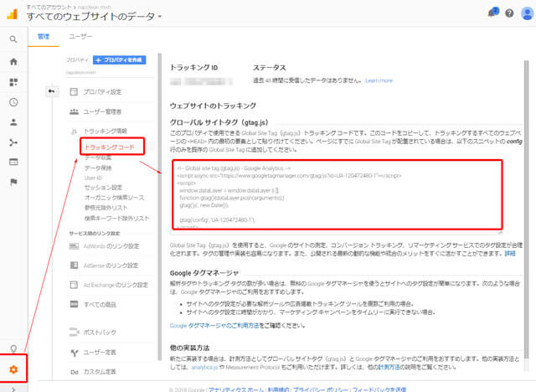The width and height of the screenshot is (536, 392).
Task: Click inside the gtag.js tracking code box
Action: pyautogui.click(x=337, y=195)
